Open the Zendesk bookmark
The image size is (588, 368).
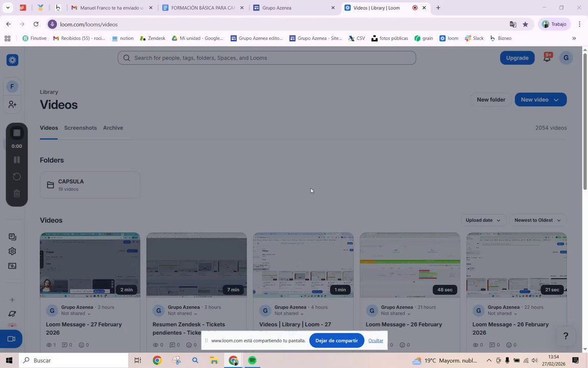(x=152, y=38)
